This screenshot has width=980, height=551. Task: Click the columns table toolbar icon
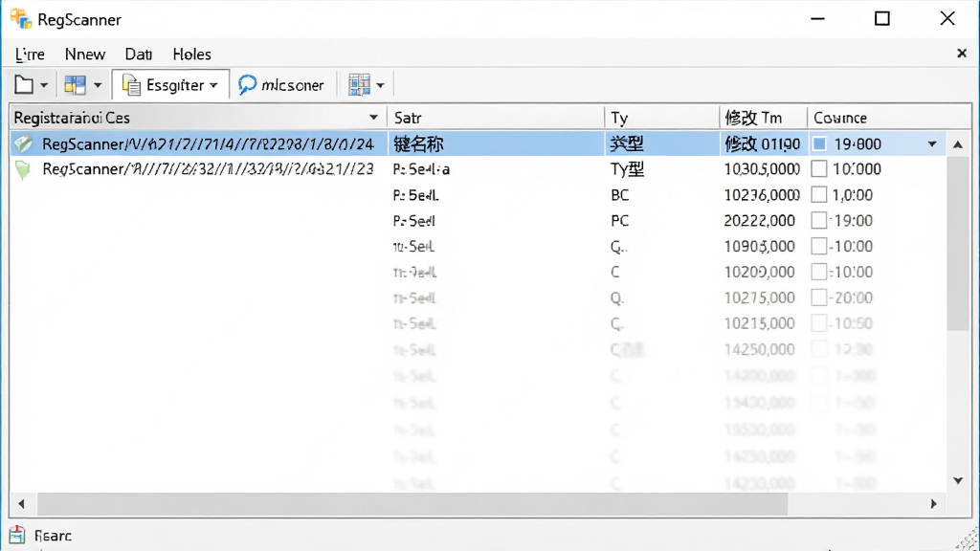pos(360,85)
